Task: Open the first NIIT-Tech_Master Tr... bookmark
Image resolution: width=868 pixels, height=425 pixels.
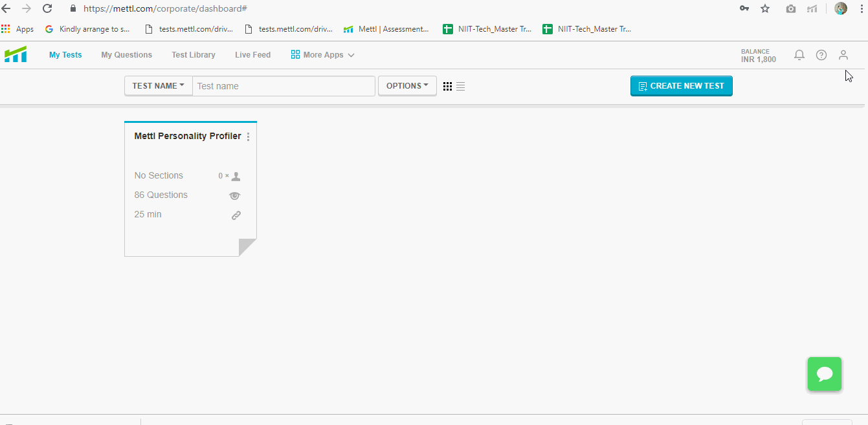Action: pos(487,28)
